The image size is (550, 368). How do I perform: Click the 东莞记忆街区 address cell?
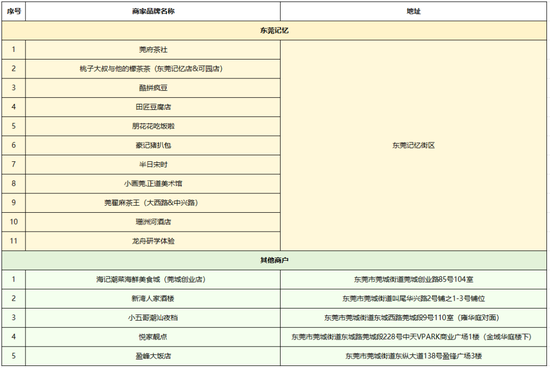(x=413, y=145)
